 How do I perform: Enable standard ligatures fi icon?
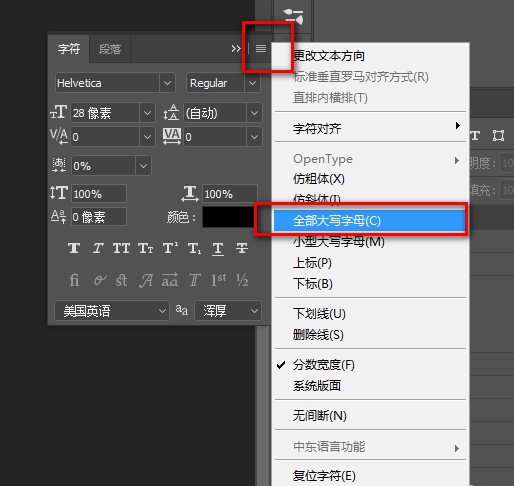pos(74,280)
